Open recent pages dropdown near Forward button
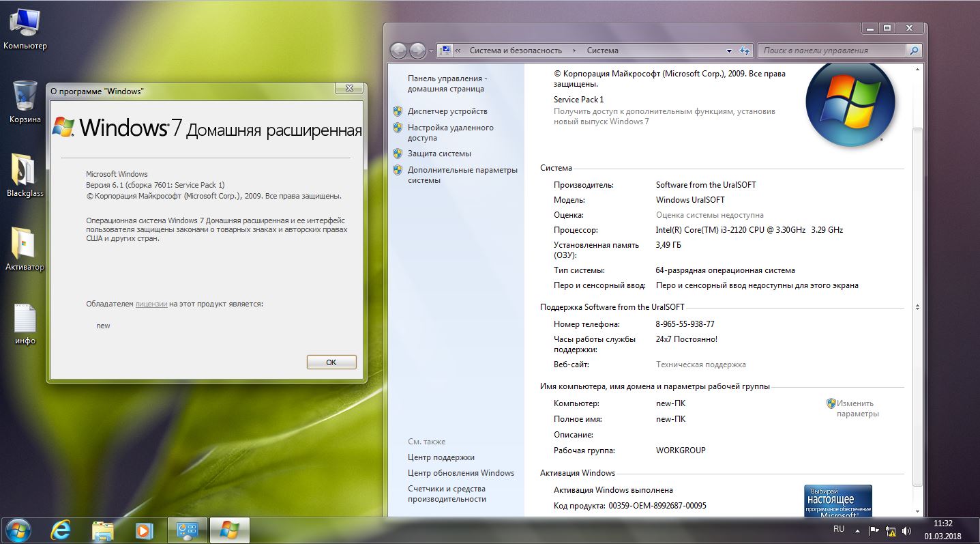Image resolution: width=980 pixels, height=544 pixels. pyautogui.click(x=431, y=51)
